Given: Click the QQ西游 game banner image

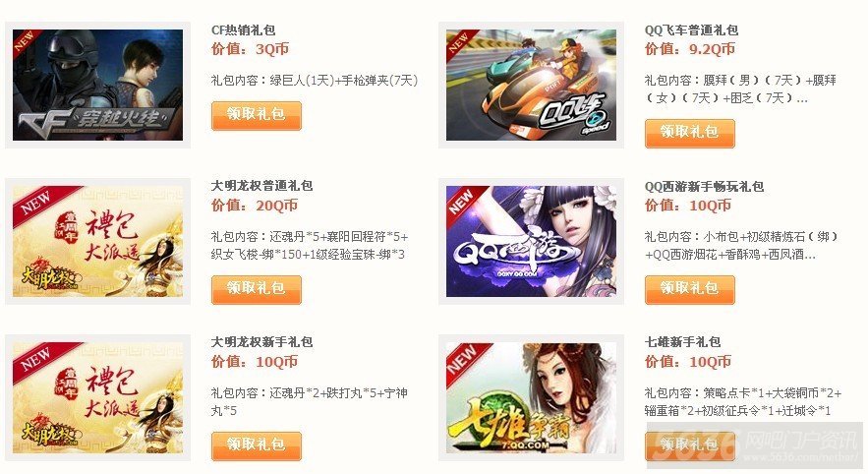Looking at the screenshot, I should point(531,241).
